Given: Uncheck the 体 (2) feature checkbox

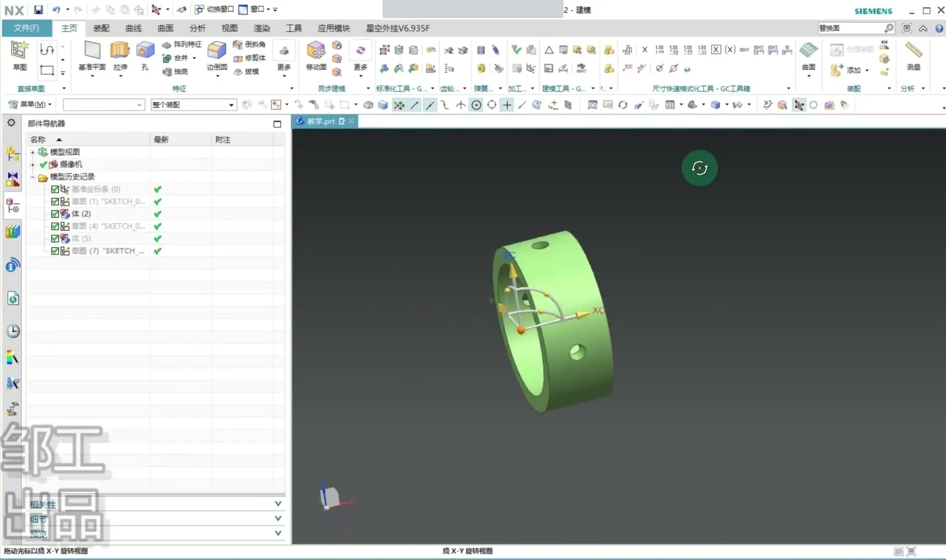Looking at the screenshot, I should tap(55, 214).
